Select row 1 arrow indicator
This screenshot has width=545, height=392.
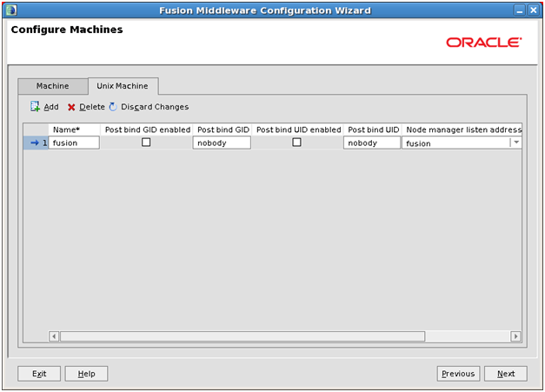pyautogui.click(x=35, y=143)
